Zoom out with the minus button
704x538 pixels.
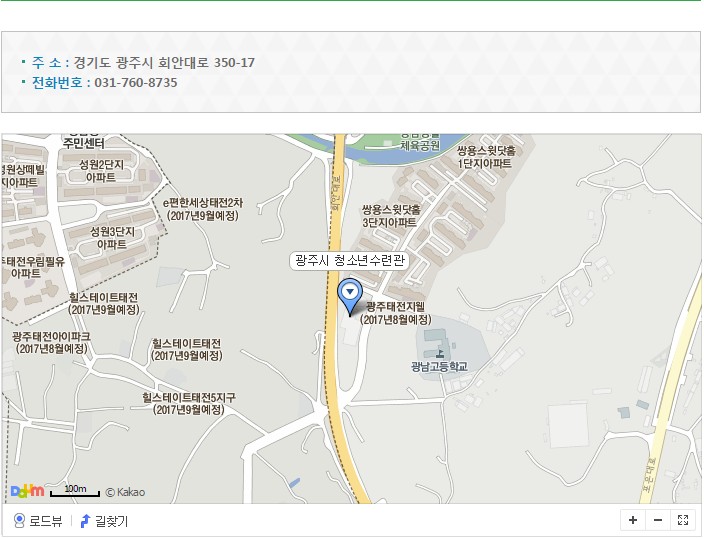coord(658,520)
